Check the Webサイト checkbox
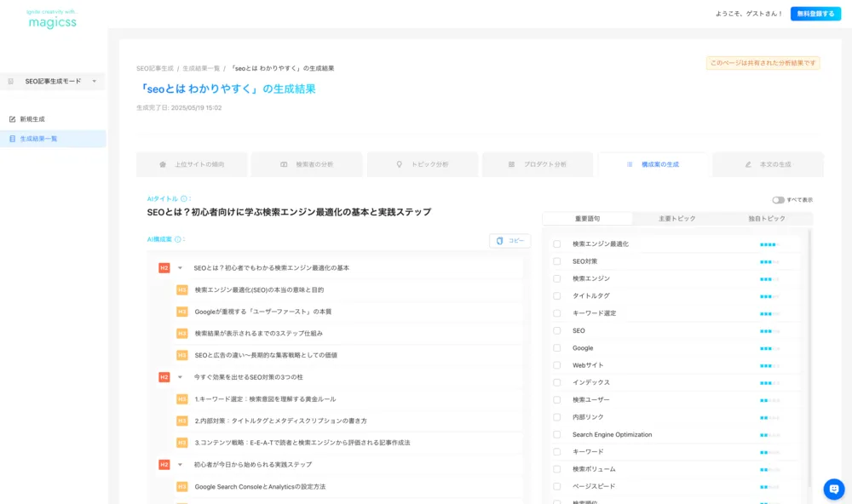 tap(557, 365)
